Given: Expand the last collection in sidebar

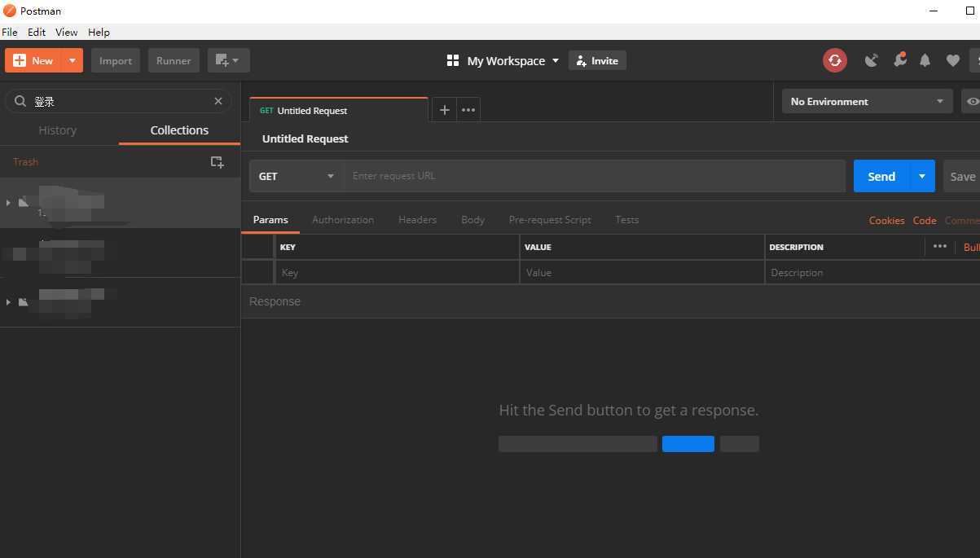Looking at the screenshot, I should pos(8,302).
